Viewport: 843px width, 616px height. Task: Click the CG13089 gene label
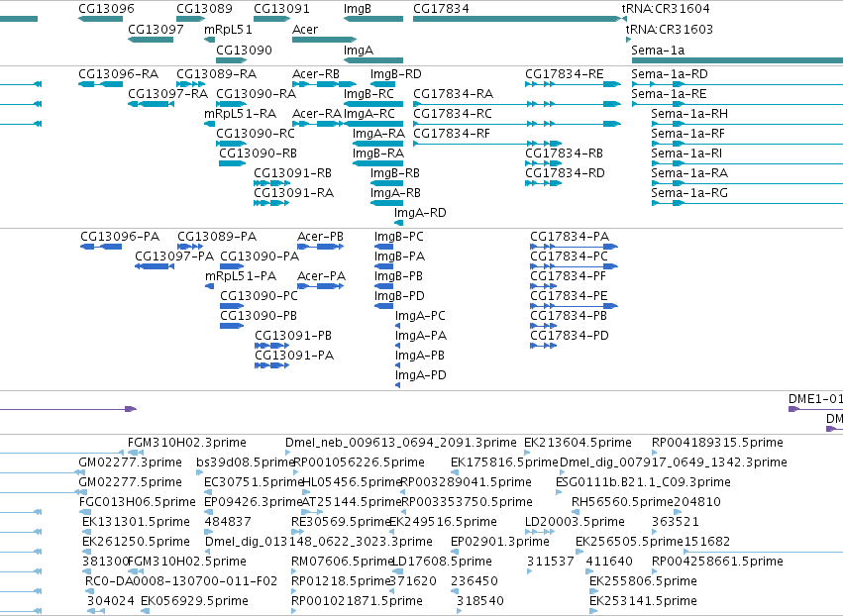(204, 9)
